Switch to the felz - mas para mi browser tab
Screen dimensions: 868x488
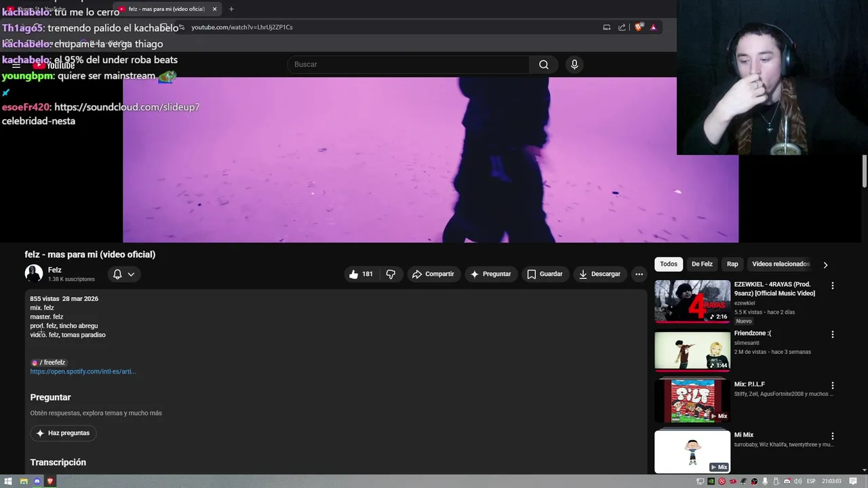pyautogui.click(x=166, y=9)
